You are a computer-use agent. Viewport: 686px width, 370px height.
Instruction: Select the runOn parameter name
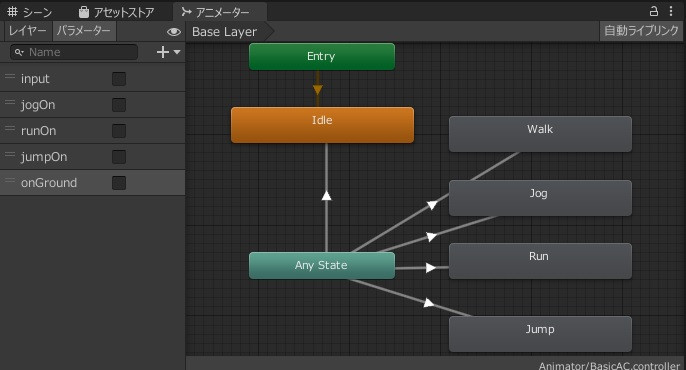pyautogui.click(x=38, y=131)
